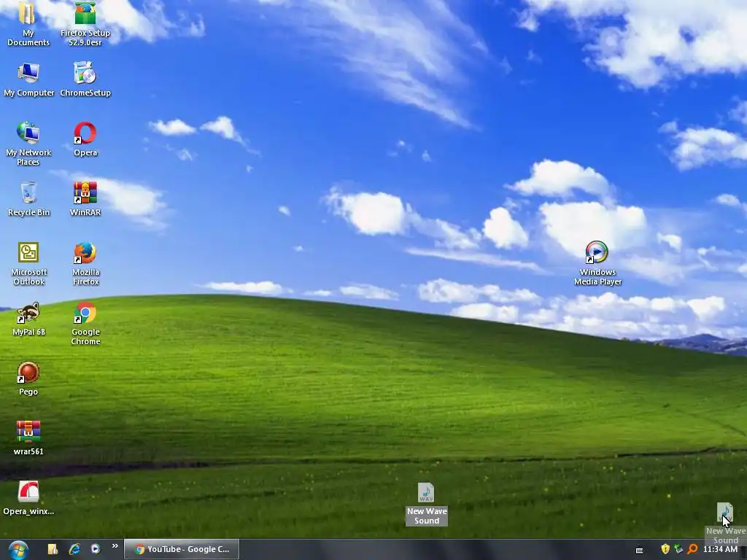Click the 11:34 AM taskbar clock
This screenshot has width=747, height=560.
(720, 549)
